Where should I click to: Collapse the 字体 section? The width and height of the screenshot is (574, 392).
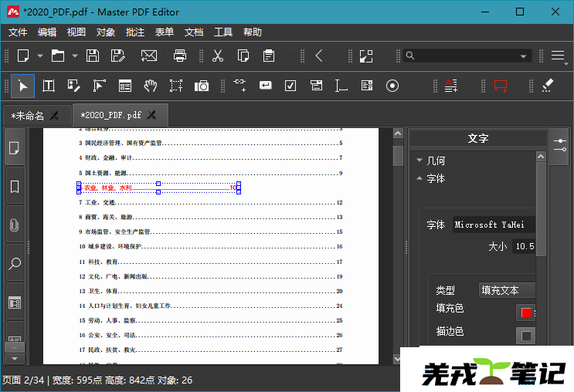click(x=436, y=178)
